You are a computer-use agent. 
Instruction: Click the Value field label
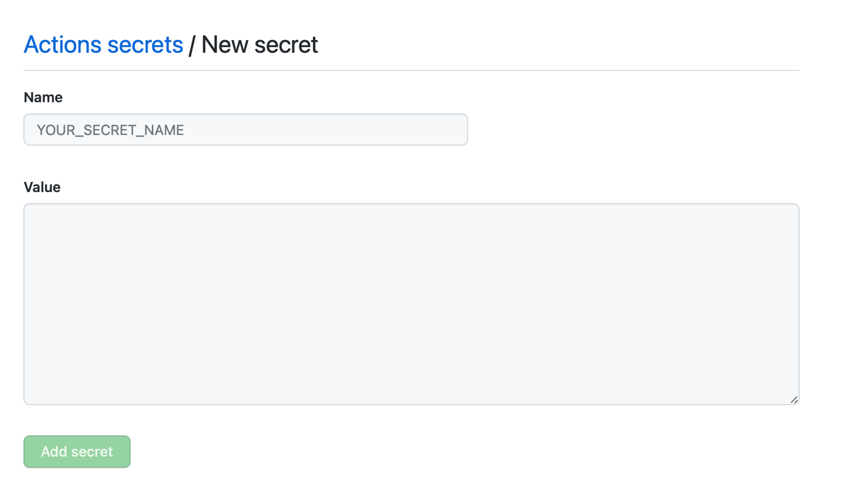(42, 187)
